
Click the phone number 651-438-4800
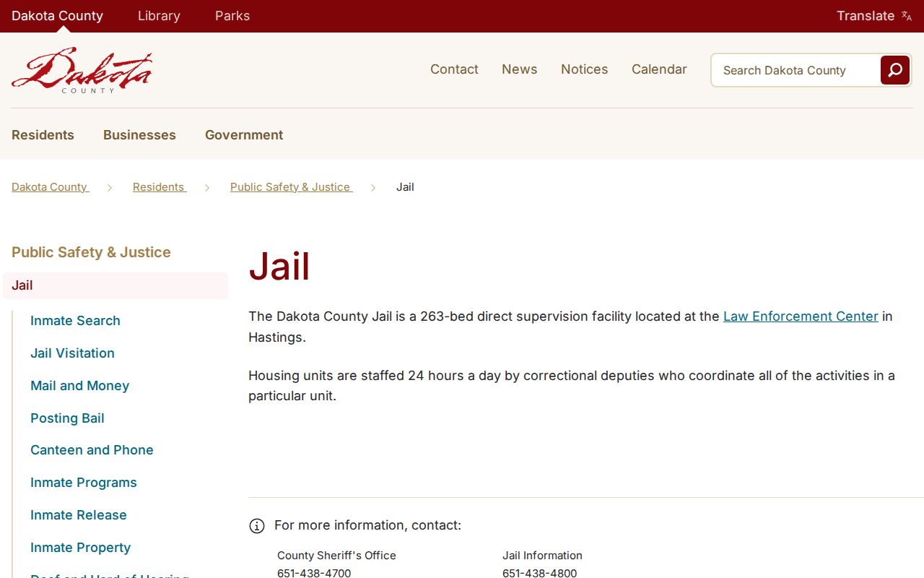tap(540, 573)
